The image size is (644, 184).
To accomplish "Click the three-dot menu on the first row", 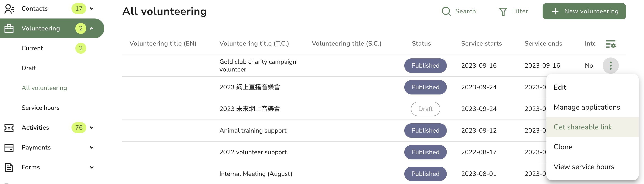I will (x=610, y=65).
